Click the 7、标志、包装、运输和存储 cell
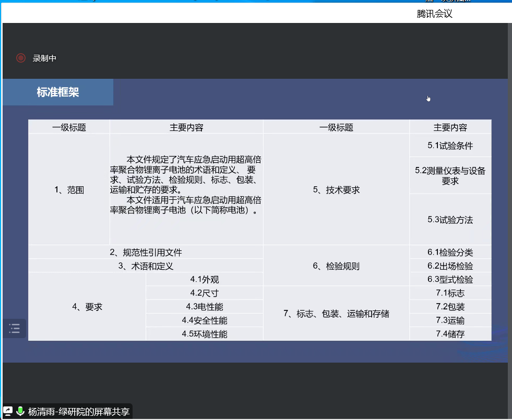512x420 pixels. pyautogui.click(x=336, y=314)
